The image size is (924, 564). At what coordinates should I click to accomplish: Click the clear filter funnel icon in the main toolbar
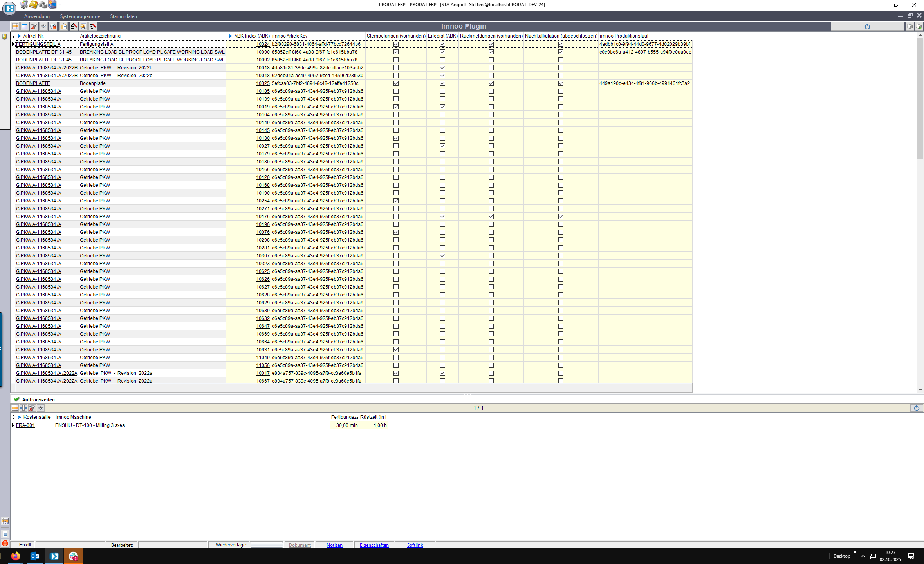34,26
